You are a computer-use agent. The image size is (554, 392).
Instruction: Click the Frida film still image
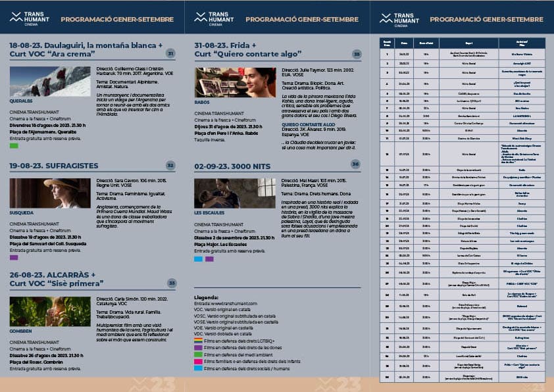pyautogui.click(x=235, y=82)
